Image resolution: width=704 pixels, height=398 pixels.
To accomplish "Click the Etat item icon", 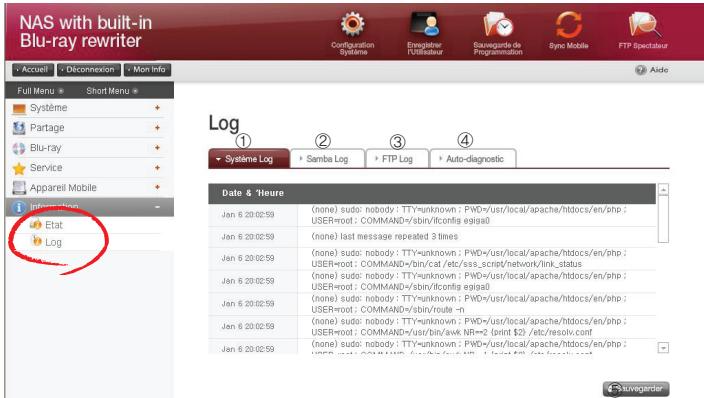I will point(35,224).
